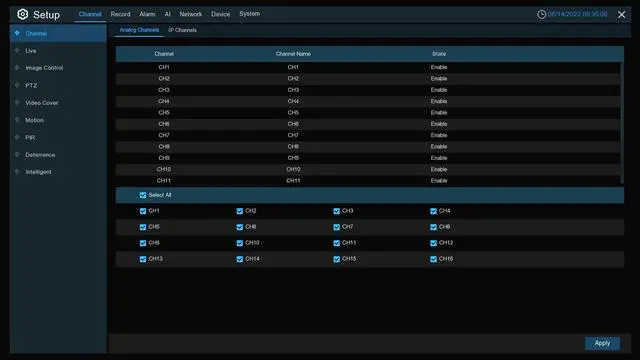Click the clock icon beside the date
The height and width of the screenshot is (360, 640).
pyautogui.click(x=541, y=14)
